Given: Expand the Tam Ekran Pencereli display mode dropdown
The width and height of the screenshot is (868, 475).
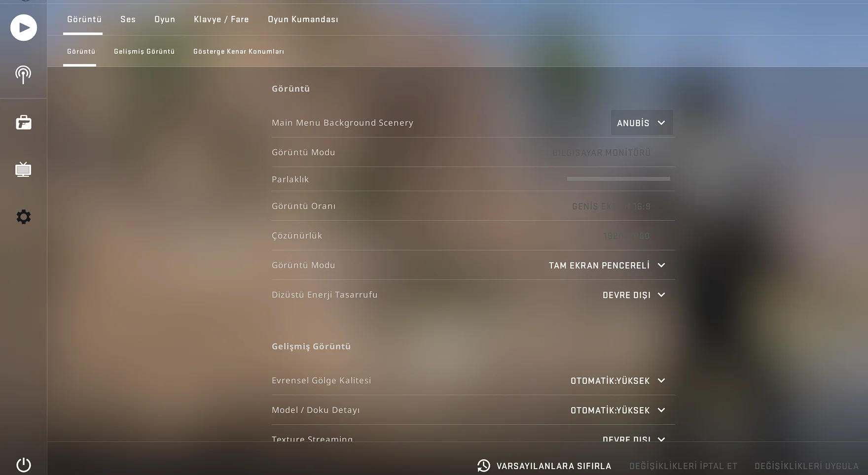Looking at the screenshot, I should pos(607,266).
